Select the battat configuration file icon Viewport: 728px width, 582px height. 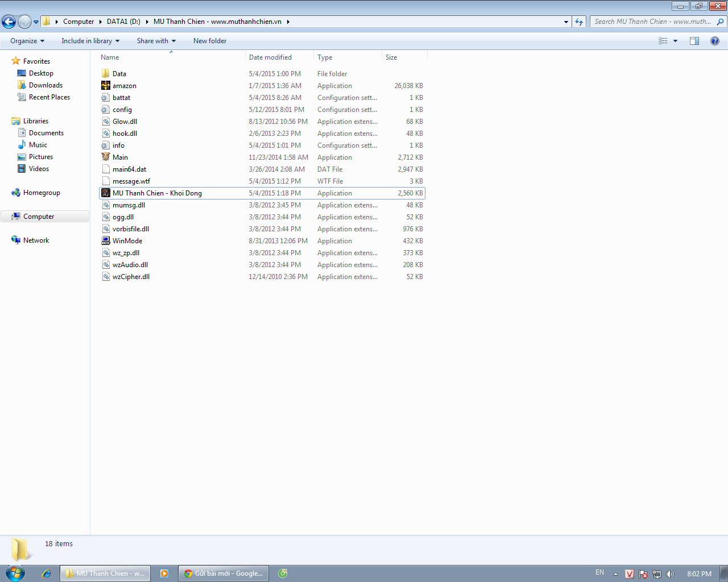pos(106,98)
